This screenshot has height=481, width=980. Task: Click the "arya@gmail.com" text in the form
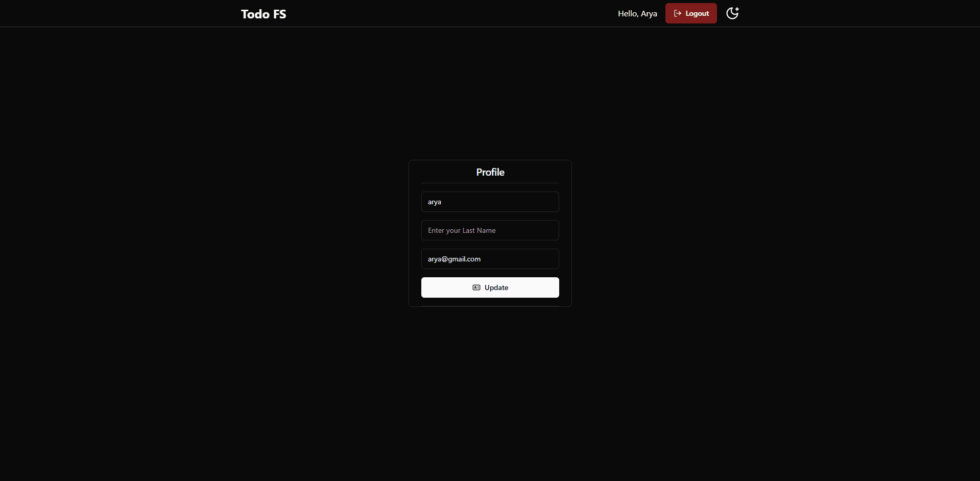click(x=454, y=259)
